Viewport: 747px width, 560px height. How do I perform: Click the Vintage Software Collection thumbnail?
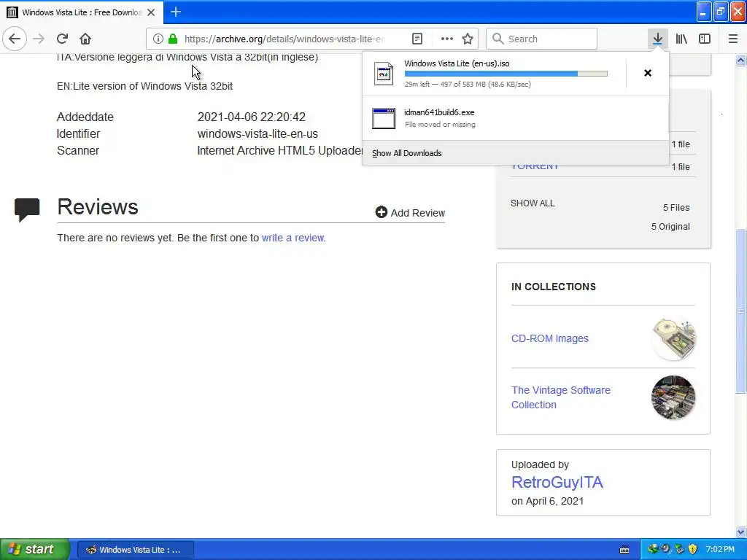click(x=673, y=397)
